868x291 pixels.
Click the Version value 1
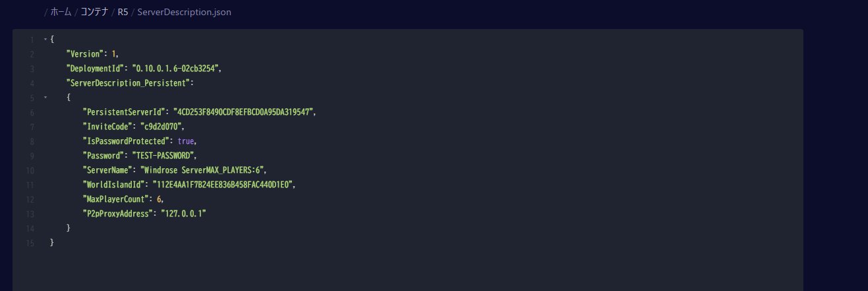tap(113, 54)
